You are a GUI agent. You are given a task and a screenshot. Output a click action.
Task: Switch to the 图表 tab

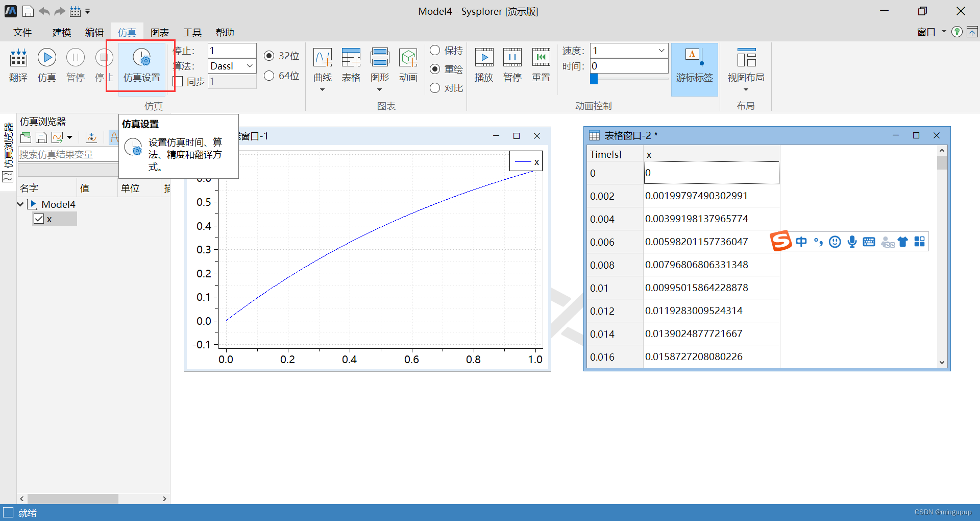tap(160, 32)
